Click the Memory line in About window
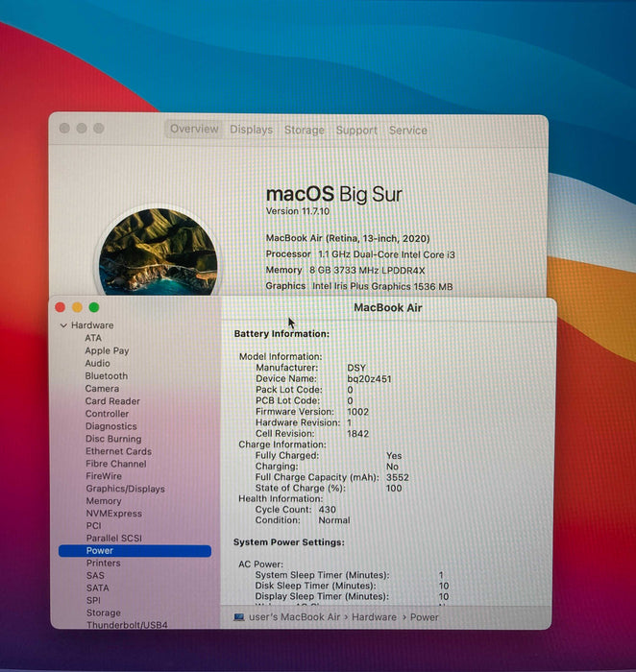 point(345,271)
